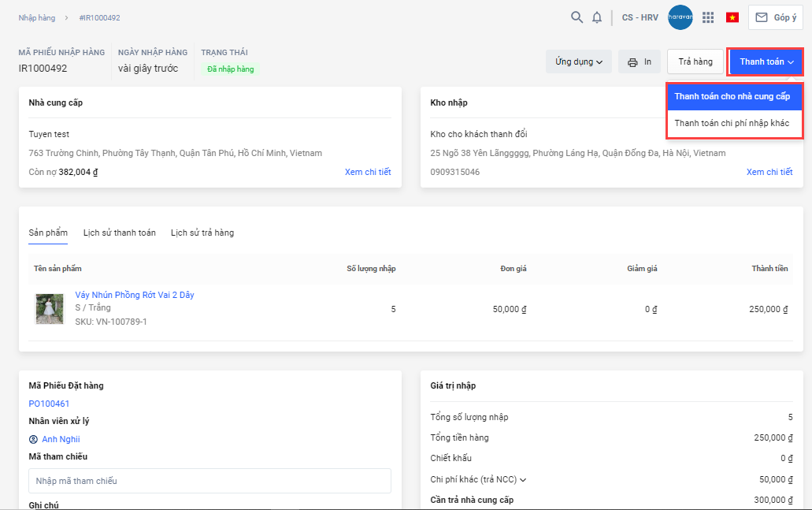This screenshot has height=510, width=812.
Task: Click the Vietnam flag language icon
Action: coord(732,17)
